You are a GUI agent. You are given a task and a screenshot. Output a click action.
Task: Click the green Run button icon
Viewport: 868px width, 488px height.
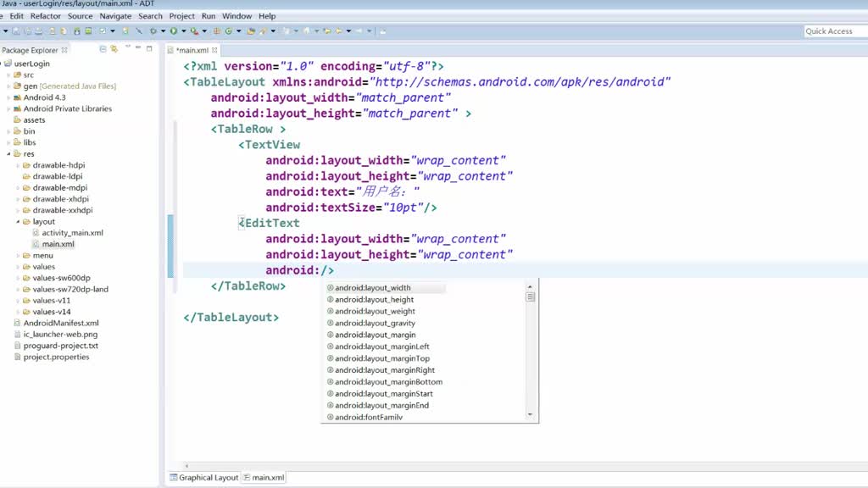tap(173, 31)
